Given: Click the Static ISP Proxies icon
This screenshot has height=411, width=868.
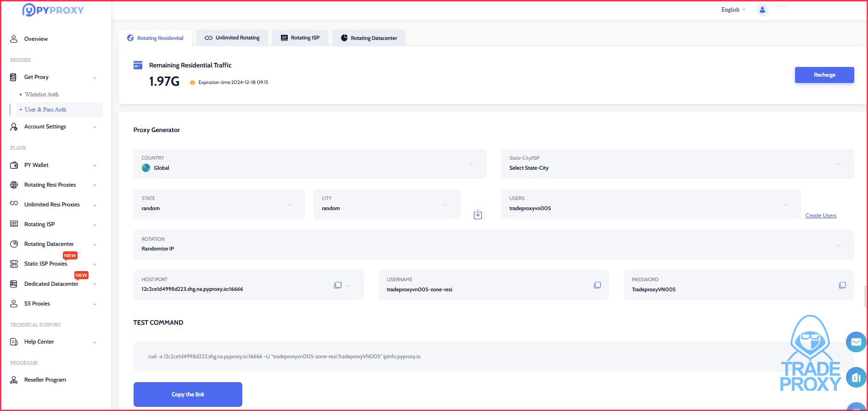Looking at the screenshot, I should (14, 264).
